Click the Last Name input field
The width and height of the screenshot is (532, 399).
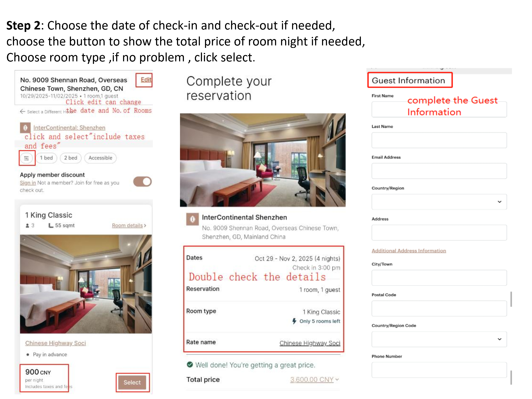pyautogui.click(x=439, y=140)
